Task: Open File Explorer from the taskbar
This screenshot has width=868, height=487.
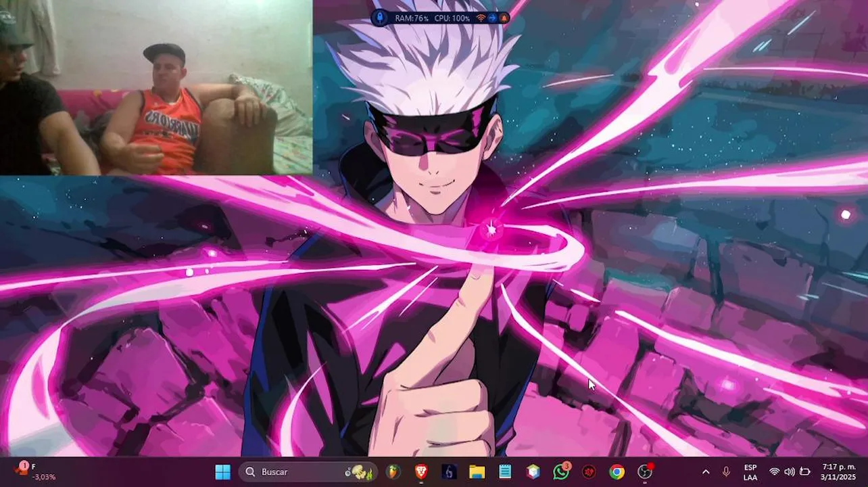Action: (477, 471)
